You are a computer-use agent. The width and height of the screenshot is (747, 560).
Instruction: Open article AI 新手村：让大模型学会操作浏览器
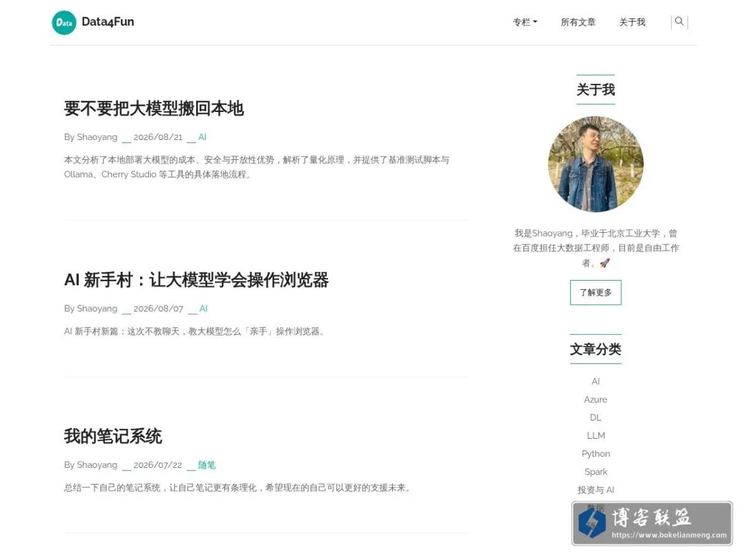[196, 280]
